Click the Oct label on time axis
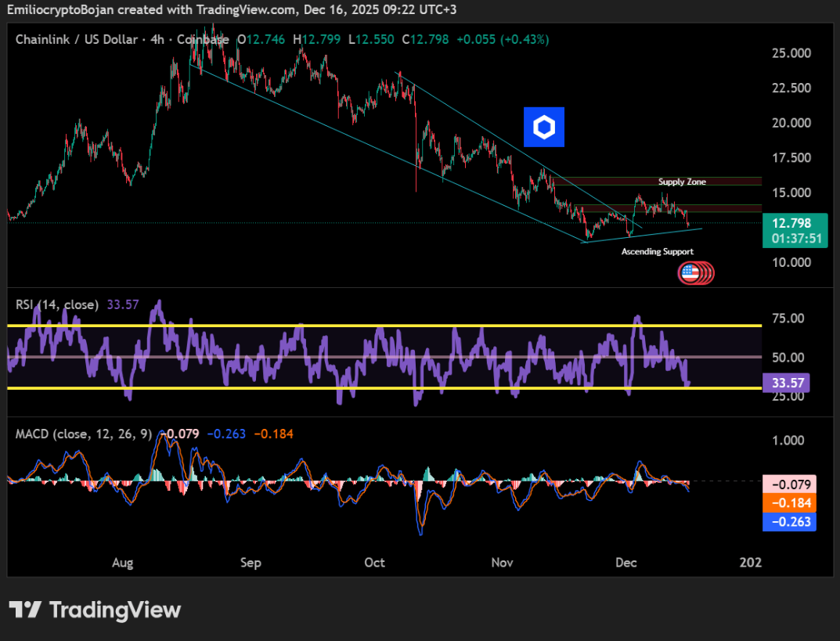Viewport: 840px width, 641px height. pos(375,562)
